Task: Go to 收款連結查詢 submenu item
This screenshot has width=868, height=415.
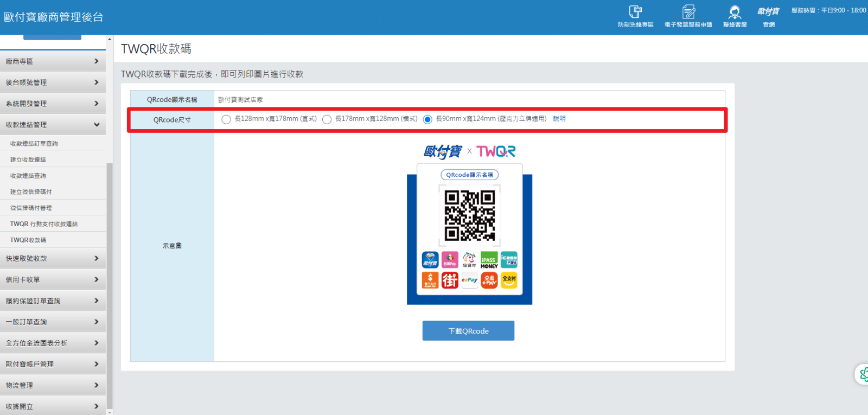Action: tap(53, 176)
